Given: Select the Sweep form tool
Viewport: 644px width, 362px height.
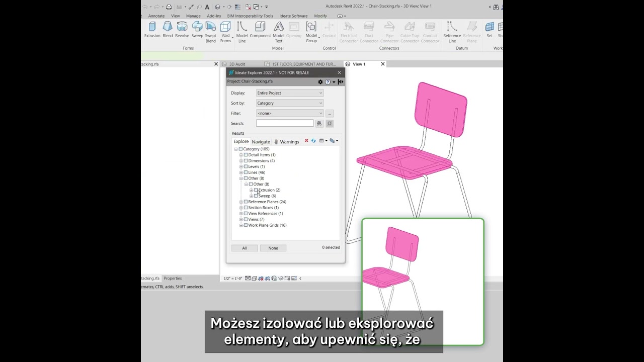Looking at the screenshot, I should tap(197, 30).
